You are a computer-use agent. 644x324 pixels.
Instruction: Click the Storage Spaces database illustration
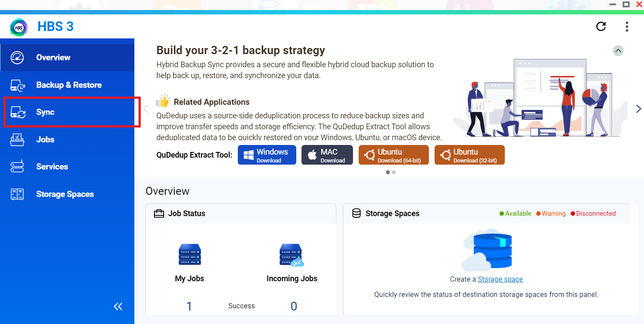486,249
